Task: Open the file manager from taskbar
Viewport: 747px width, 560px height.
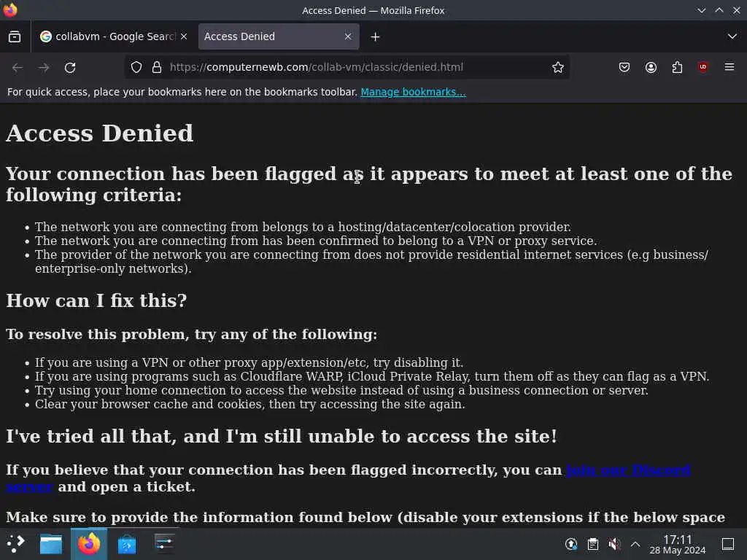Action: (51, 544)
